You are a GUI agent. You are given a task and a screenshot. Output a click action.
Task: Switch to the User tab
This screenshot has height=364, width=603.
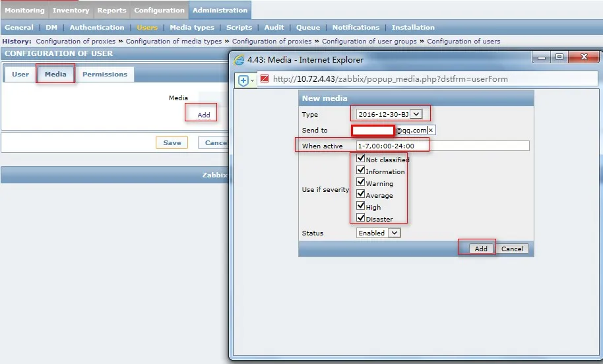coord(20,74)
